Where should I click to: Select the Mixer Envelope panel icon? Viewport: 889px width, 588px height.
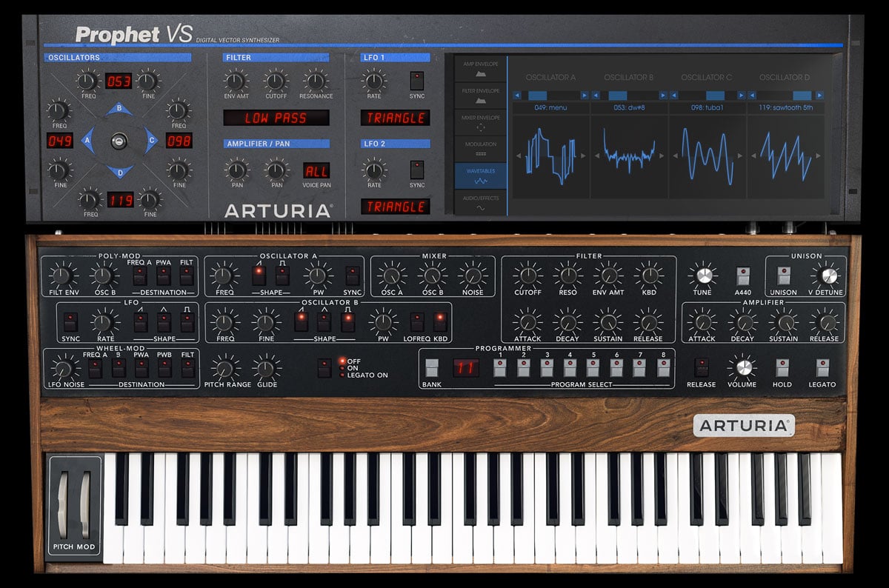[481, 123]
